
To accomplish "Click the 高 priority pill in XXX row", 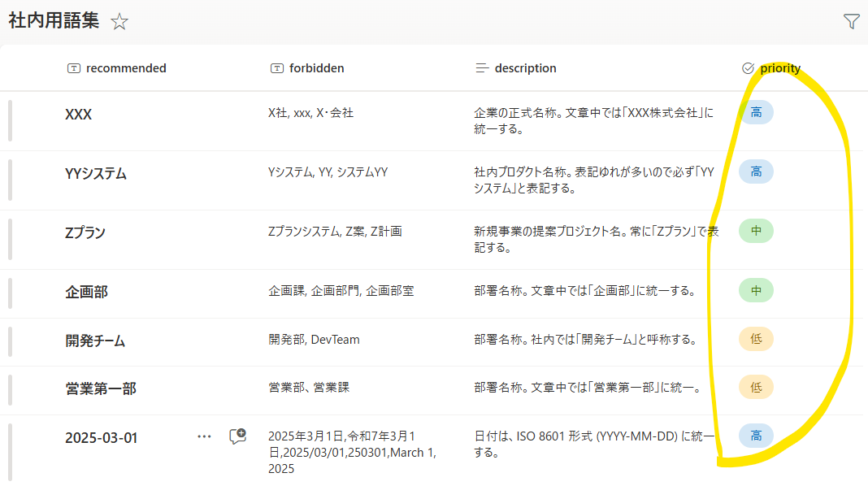I will point(756,112).
